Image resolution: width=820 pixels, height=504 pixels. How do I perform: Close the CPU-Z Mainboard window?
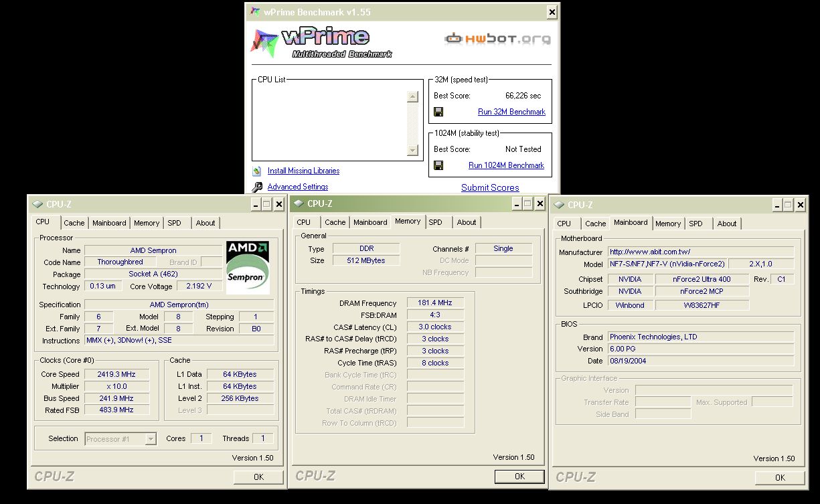(800, 205)
